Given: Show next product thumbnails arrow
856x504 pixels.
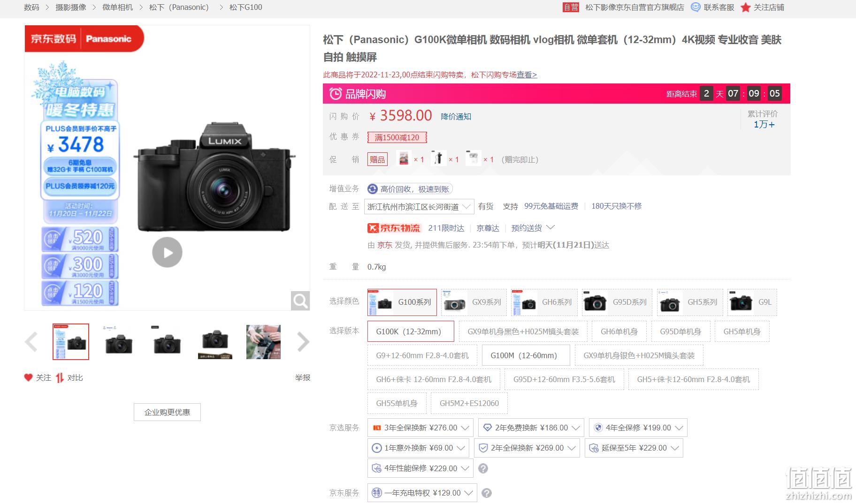Looking at the screenshot, I should pos(303,342).
